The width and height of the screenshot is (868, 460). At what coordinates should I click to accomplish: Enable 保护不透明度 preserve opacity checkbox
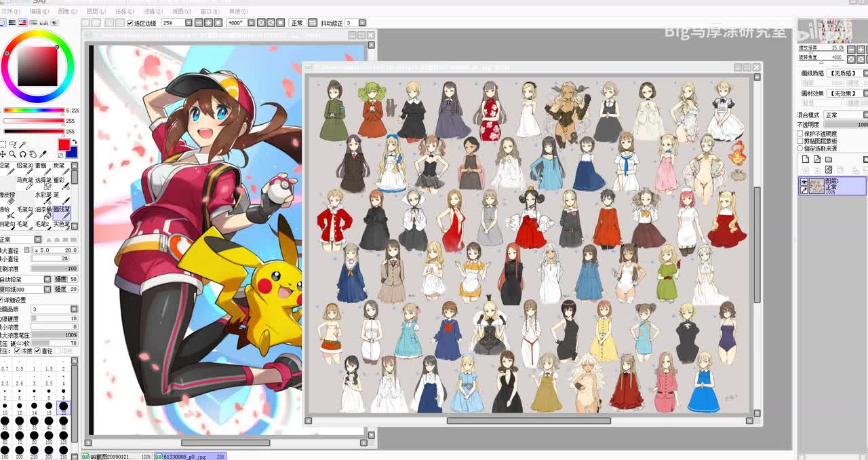(x=800, y=134)
